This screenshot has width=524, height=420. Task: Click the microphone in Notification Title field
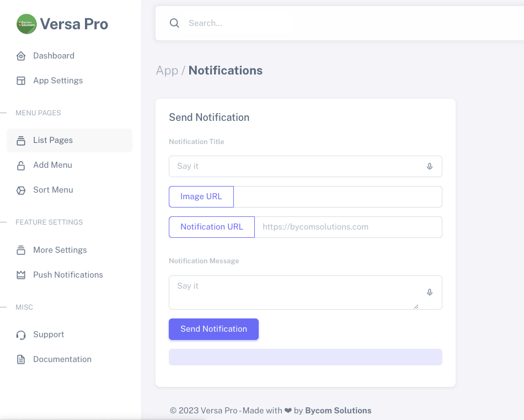point(430,166)
